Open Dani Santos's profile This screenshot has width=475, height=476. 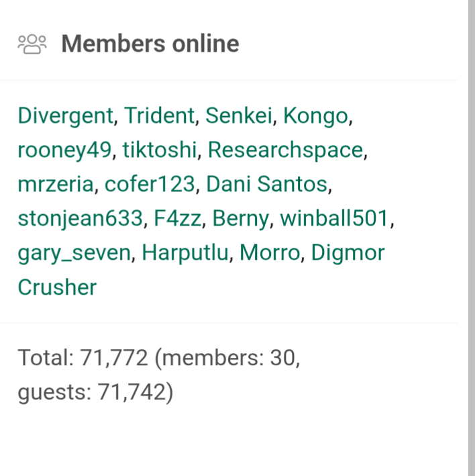point(268,184)
